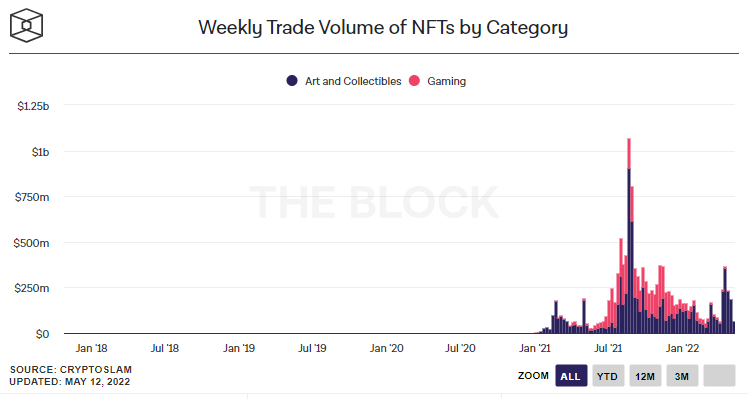The height and width of the screenshot is (399, 748).
Task: Click the Jan '18 x-axis label
Action: pyautogui.click(x=92, y=348)
